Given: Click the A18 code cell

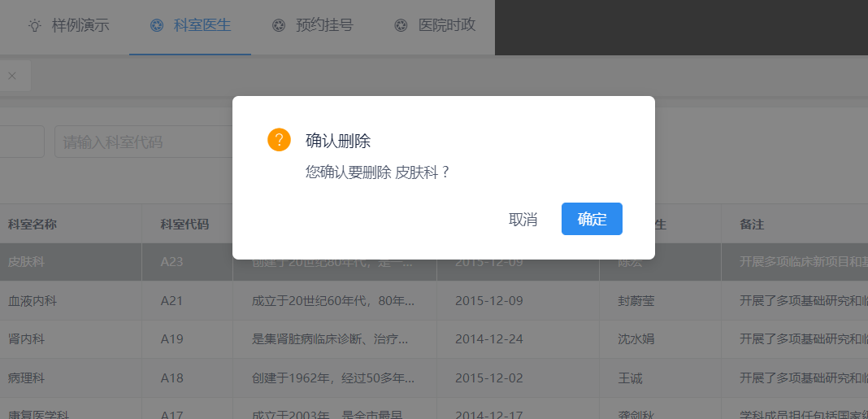Looking at the screenshot, I should coord(171,378).
